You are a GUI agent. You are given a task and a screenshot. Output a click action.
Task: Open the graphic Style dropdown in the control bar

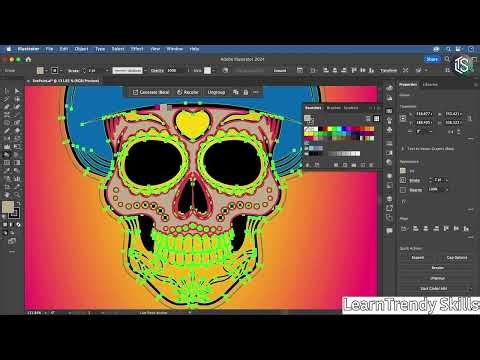[213, 71]
